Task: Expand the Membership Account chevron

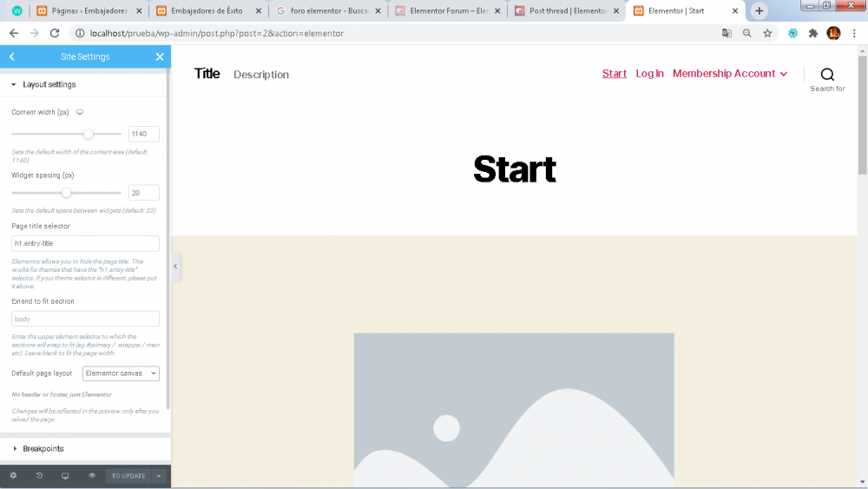Action: (784, 74)
